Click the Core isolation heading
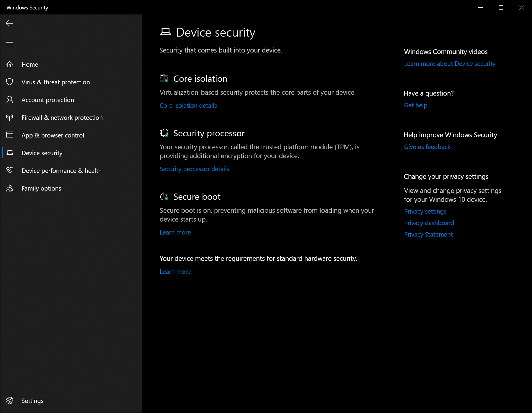 [x=200, y=79]
